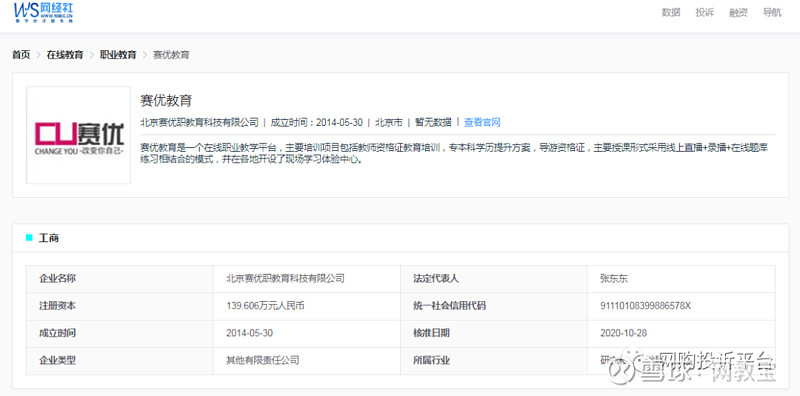Screen dimensions: 800x396
Task: Click the 赛优教育 company title heading
Action: (166, 101)
